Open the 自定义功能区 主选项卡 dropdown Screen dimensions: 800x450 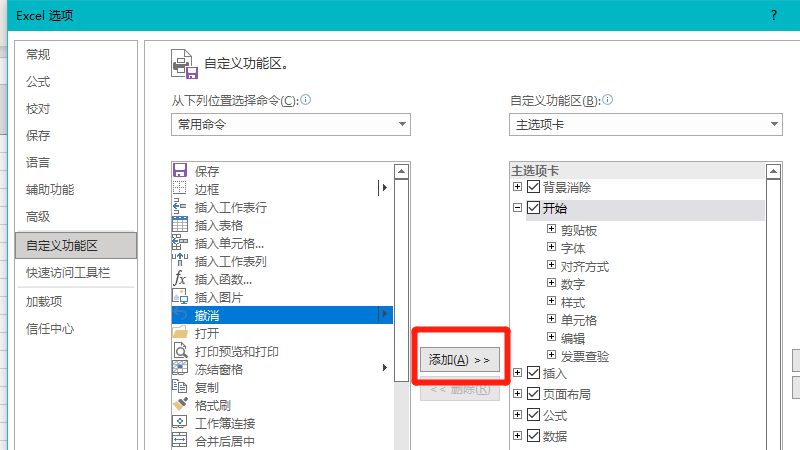(x=645, y=124)
